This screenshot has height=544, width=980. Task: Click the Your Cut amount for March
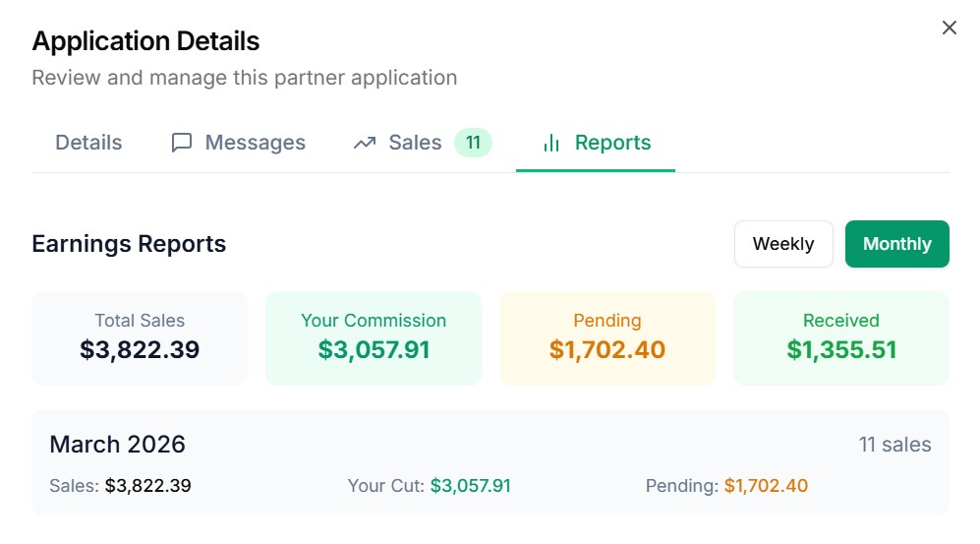pos(470,485)
